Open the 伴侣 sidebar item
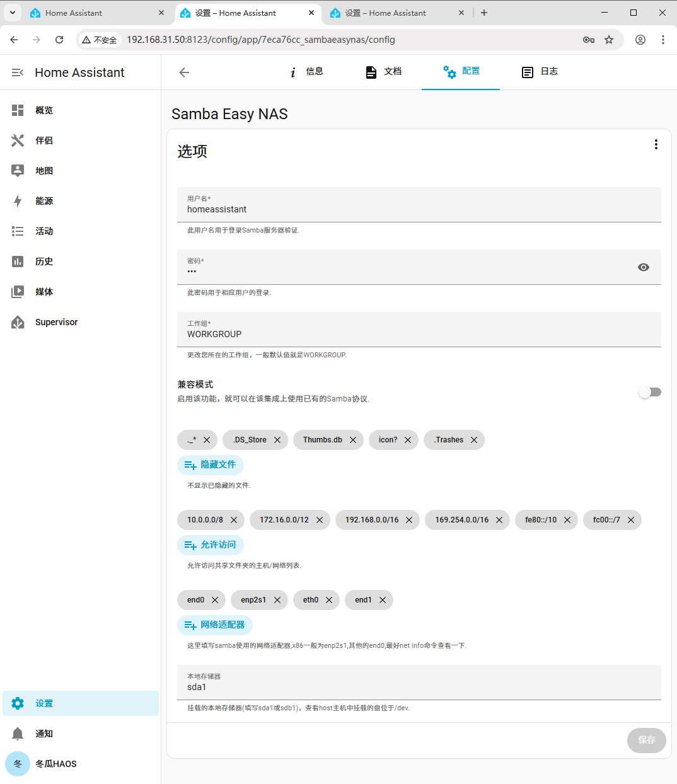The image size is (677, 784). pos(81,141)
